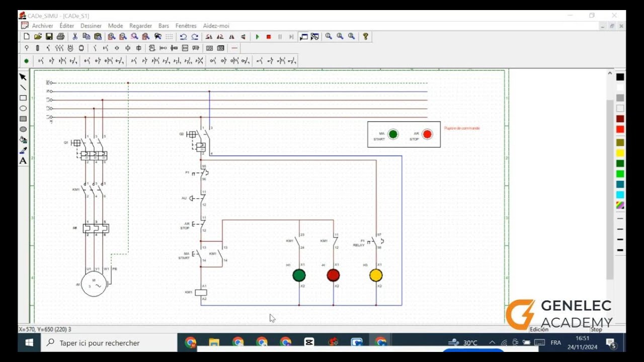The width and height of the screenshot is (644, 362).
Task: Click the last zoom magnifier before the help icon
Action: coord(351,37)
